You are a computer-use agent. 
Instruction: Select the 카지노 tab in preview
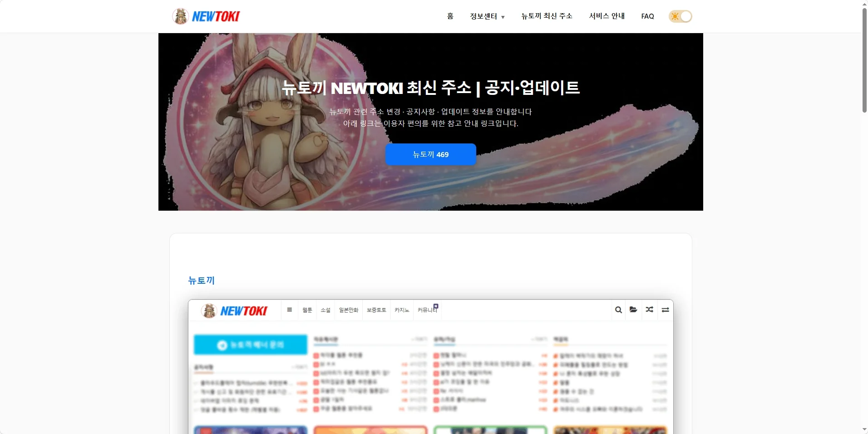point(402,310)
